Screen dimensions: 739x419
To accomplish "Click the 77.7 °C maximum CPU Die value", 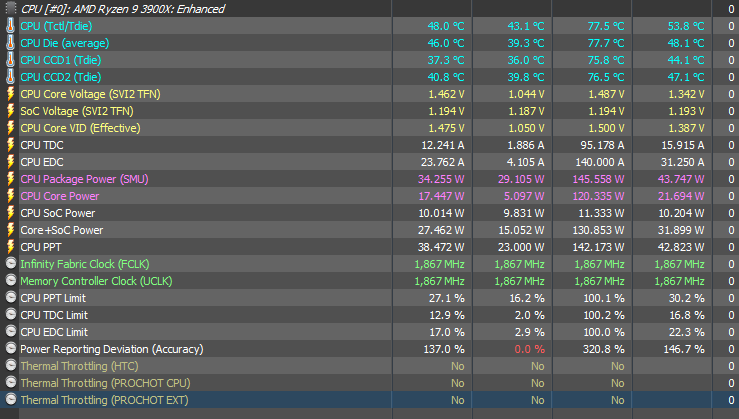I will coord(606,43).
